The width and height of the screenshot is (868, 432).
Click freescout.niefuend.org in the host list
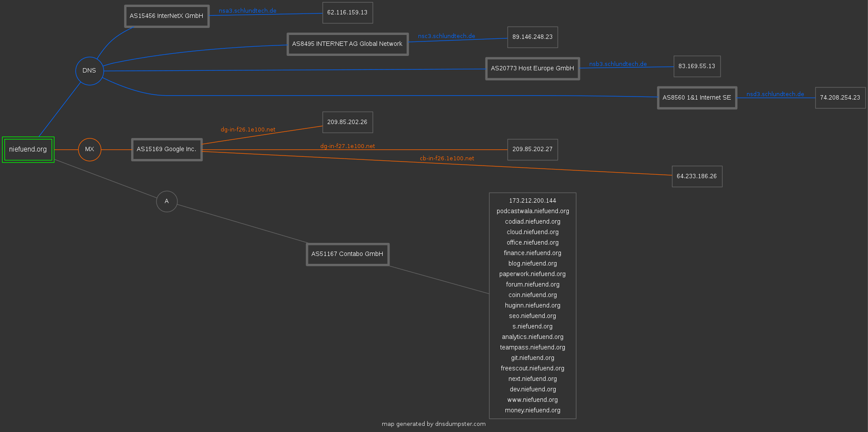[x=533, y=369]
